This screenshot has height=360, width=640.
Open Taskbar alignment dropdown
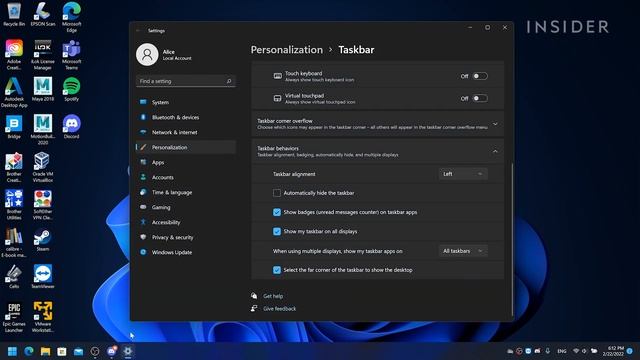click(x=463, y=174)
